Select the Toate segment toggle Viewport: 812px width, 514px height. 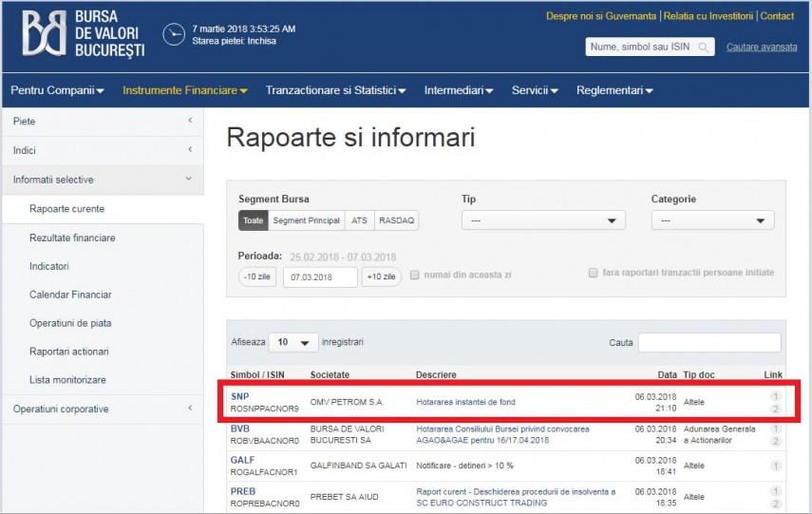click(253, 220)
